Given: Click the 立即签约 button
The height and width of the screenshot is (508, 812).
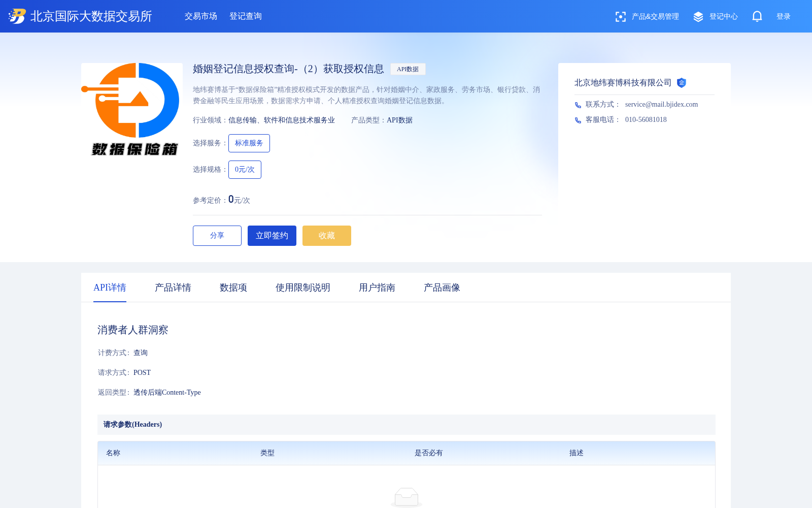Looking at the screenshot, I should (x=272, y=236).
